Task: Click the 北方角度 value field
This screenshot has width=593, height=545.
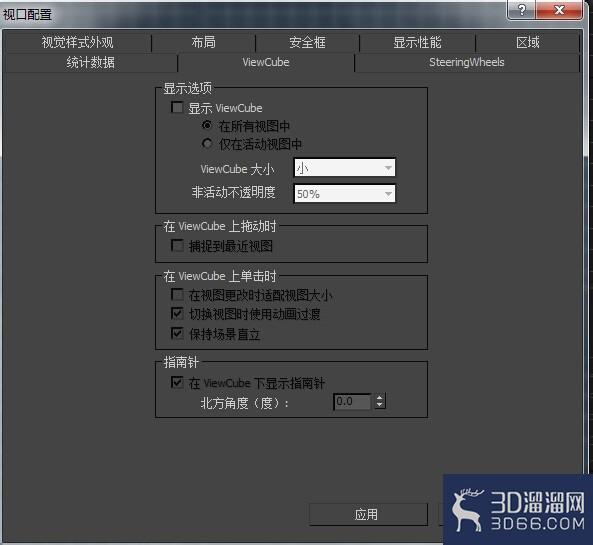Action: pos(352,401)
